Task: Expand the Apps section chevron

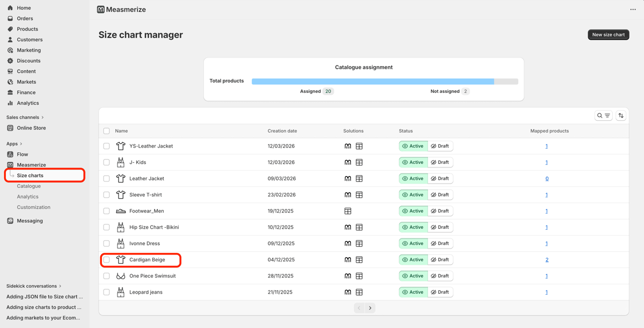Action: 21,144
